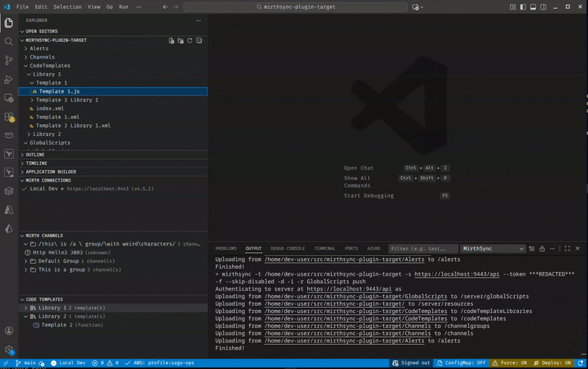Open the Search view in activity bar
588x369 pixels.
pos(9,42)
